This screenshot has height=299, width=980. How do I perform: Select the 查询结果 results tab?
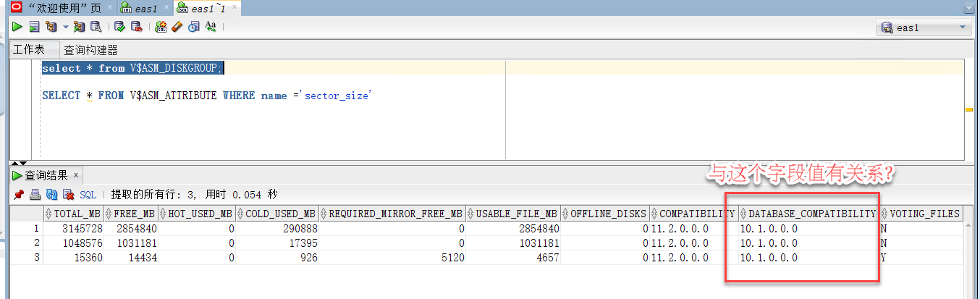click(x=46, y=175)
